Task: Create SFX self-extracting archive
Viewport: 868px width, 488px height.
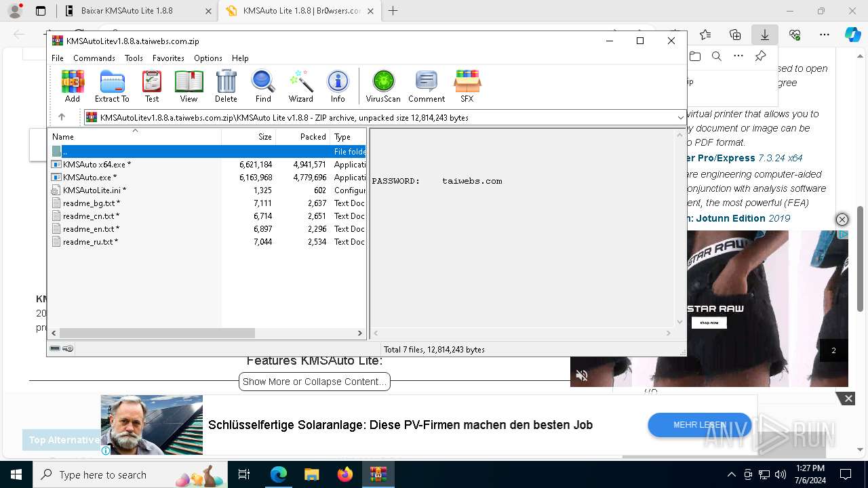Action: coord(467,86)
